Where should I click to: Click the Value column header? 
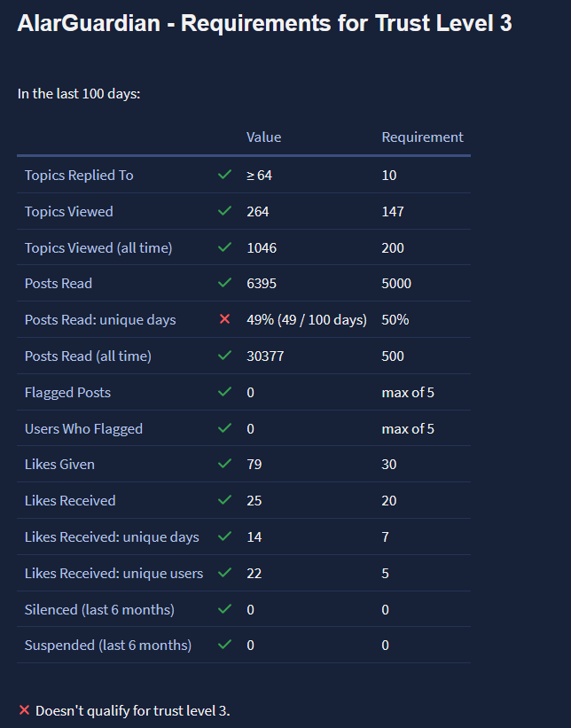(263, 137)
